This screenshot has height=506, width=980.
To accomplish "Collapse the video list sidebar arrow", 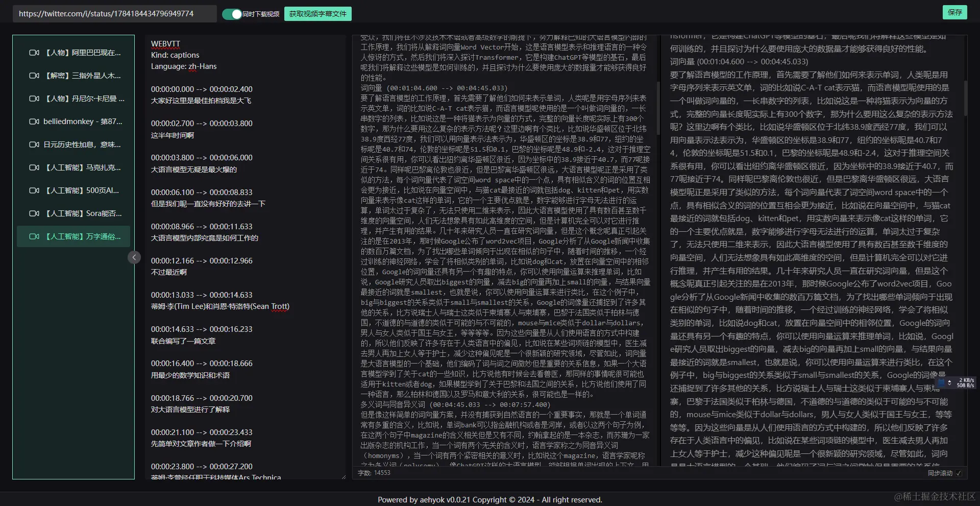I will [134, 257].
